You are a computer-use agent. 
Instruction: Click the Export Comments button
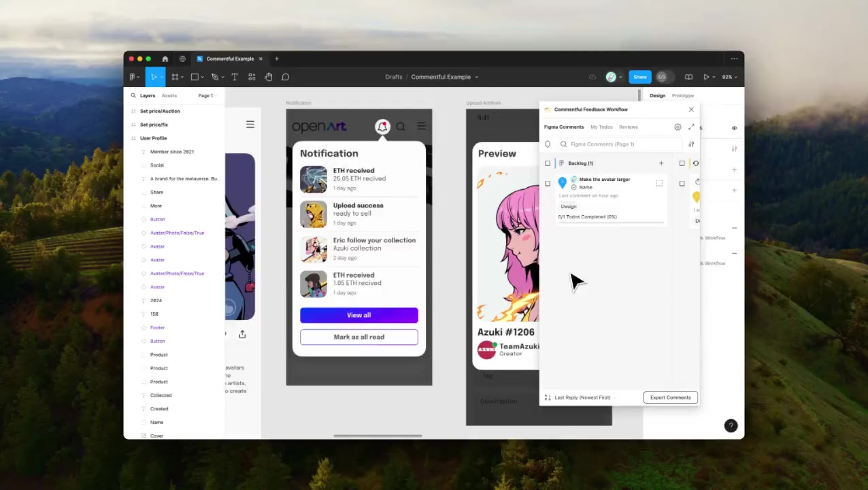[670, 397]
